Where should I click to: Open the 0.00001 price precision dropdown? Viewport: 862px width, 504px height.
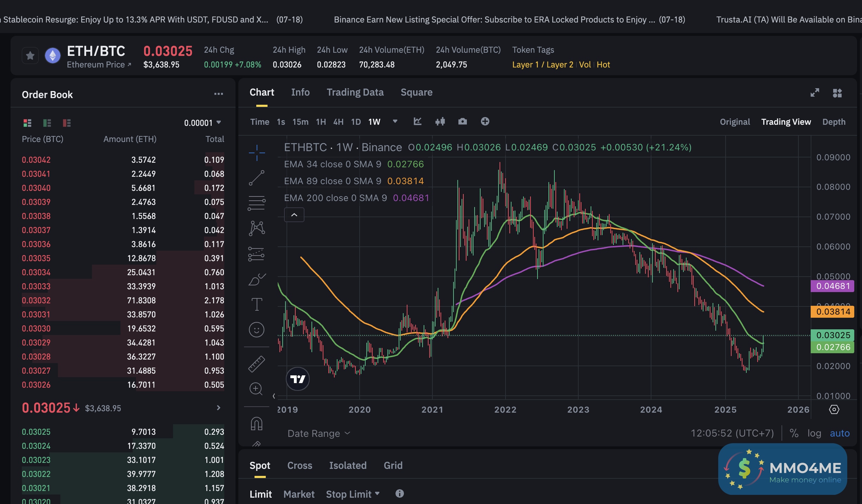pos(202,123)
